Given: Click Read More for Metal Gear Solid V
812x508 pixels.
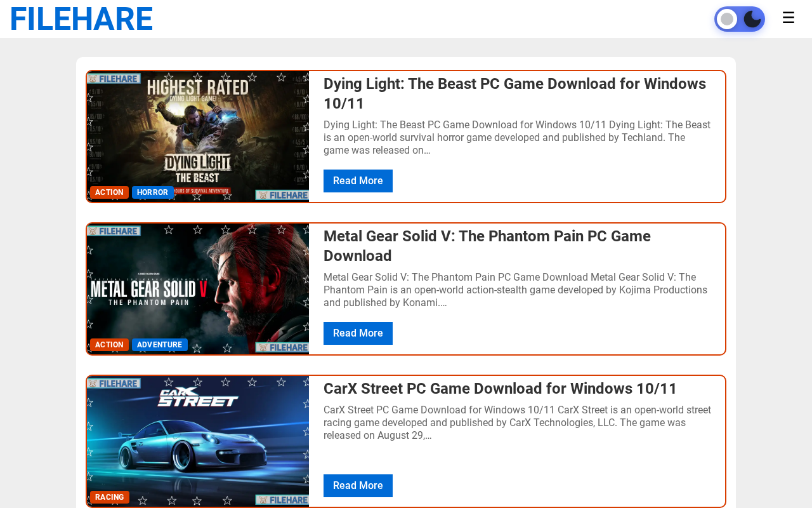Looking at the screenshot, I should (358, 333).
